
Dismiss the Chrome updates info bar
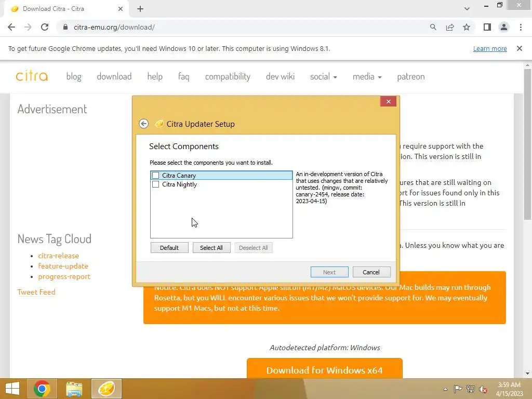[x=520, y=48]
